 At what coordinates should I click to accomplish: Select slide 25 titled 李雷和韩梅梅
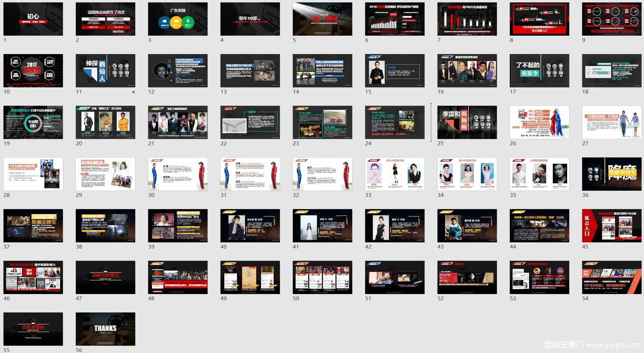(x=467, y=122)
